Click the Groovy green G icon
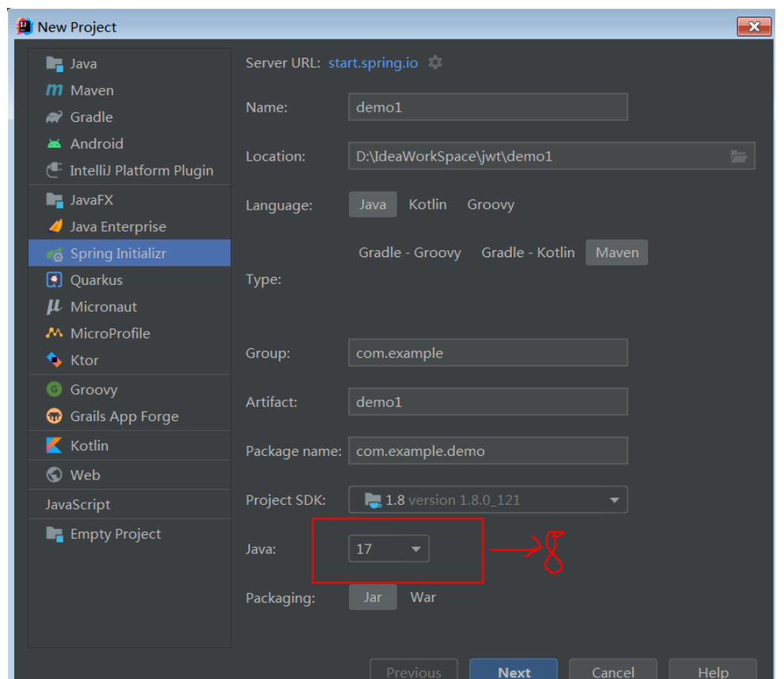 (55, 389)
